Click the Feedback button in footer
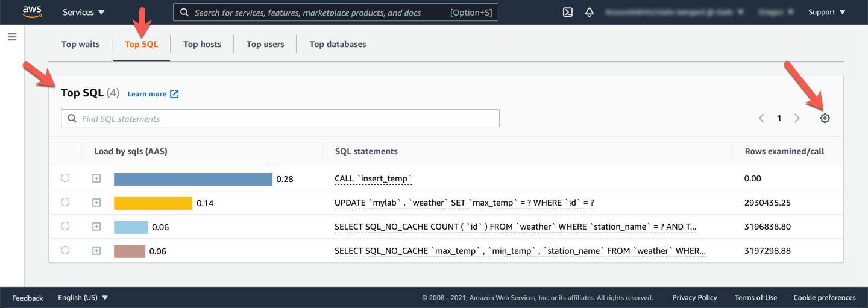Screen dimensions: 868x308 tap(28, 298)
